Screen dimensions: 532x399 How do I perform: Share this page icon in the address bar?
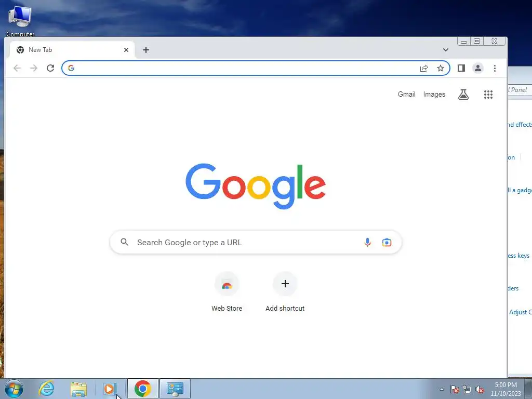(x=424, y=68)
